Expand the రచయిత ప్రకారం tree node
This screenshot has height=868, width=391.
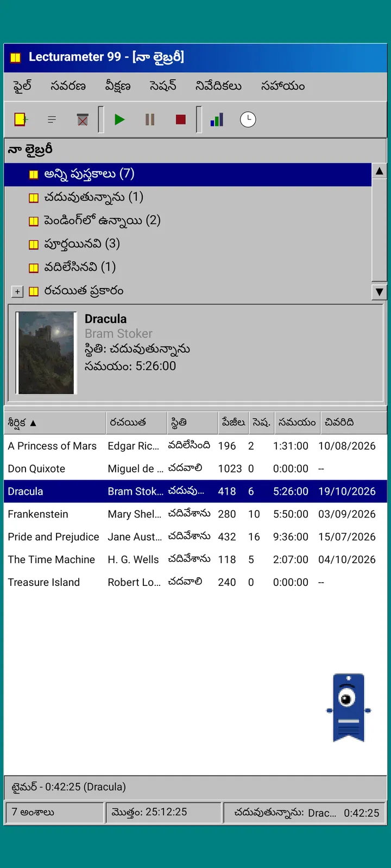click(17, 292)
